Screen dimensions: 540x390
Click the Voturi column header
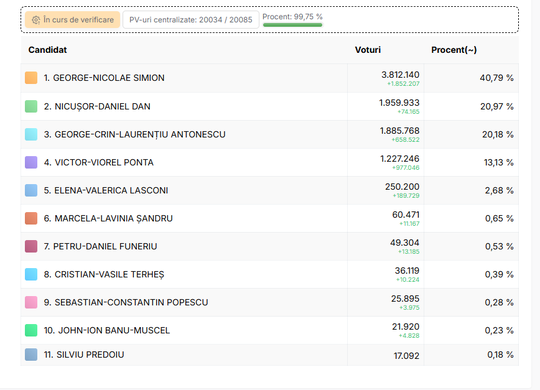pos(368,50)
